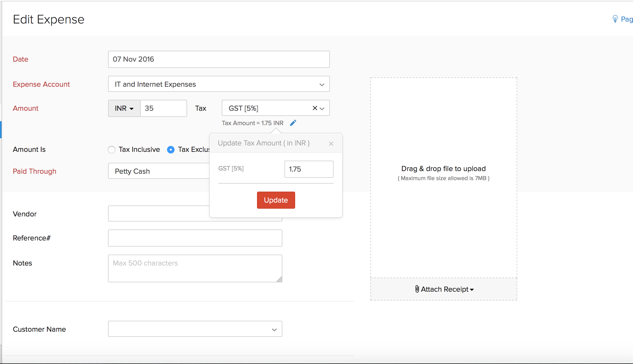Image resolution: width=633 pixels, height=364 pixels.
Task: Focus the GST tax amount field 1.75
Action: coord(309,169)
